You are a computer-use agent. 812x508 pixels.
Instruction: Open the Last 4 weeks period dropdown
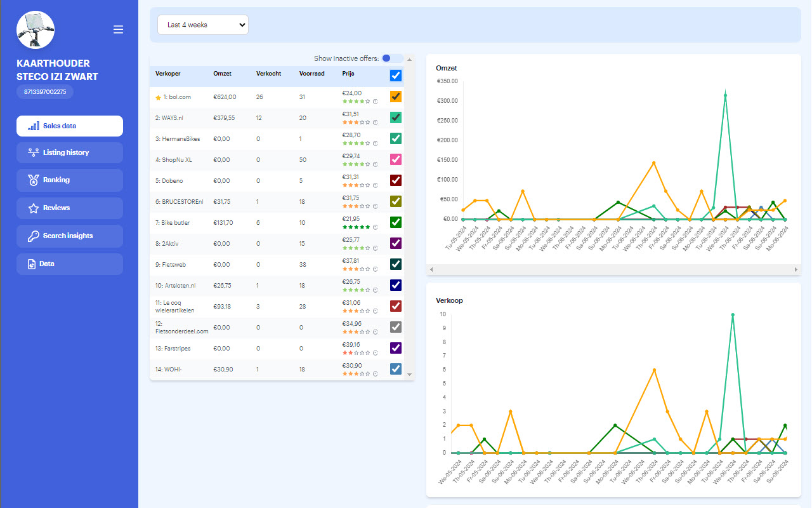pyautogui.click(x=203, y=25)
